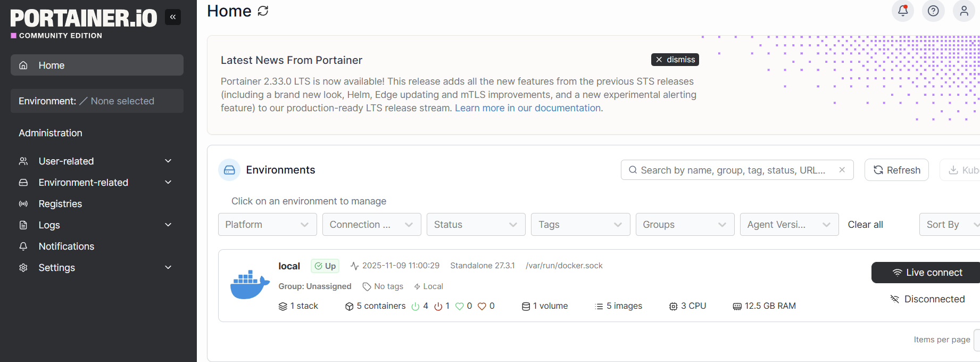This screenshot has width=980, height=362.
Task: Click the Environment None selected box
Action: coord(97,101)
